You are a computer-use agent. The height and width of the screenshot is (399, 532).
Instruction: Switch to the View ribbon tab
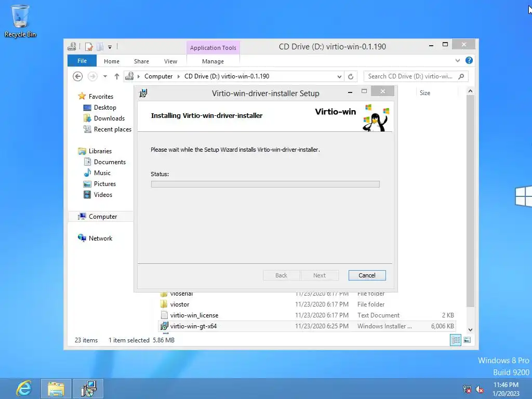[x=170, y=61]
